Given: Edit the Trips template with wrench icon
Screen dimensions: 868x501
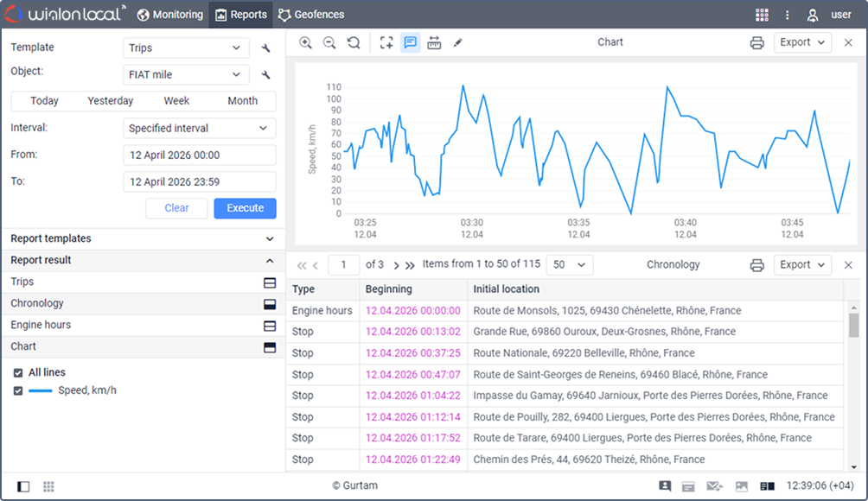Looking at the screenshot, I should click(266, 48).
